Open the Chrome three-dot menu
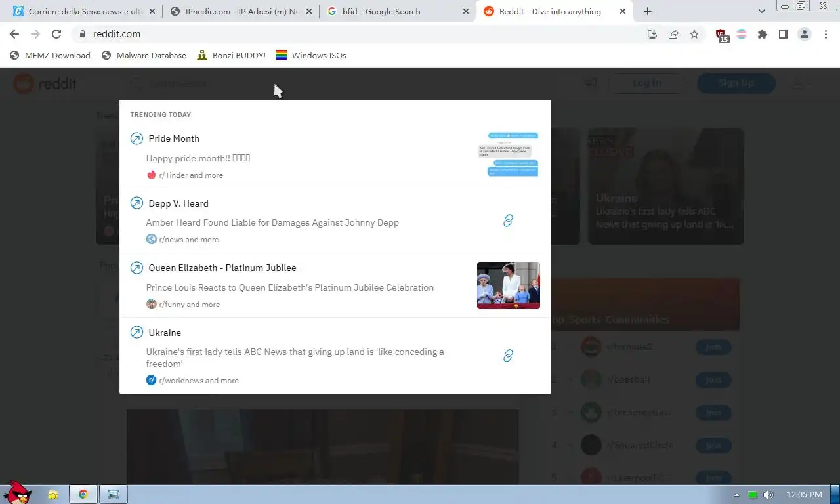The image size is (840, 504). (826, 34)
